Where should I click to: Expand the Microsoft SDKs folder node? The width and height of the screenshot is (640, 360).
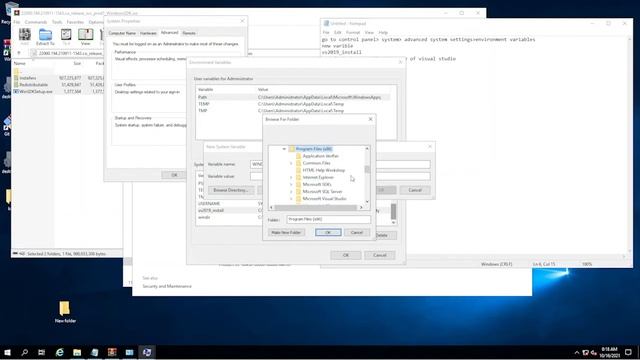pos(291,184)
